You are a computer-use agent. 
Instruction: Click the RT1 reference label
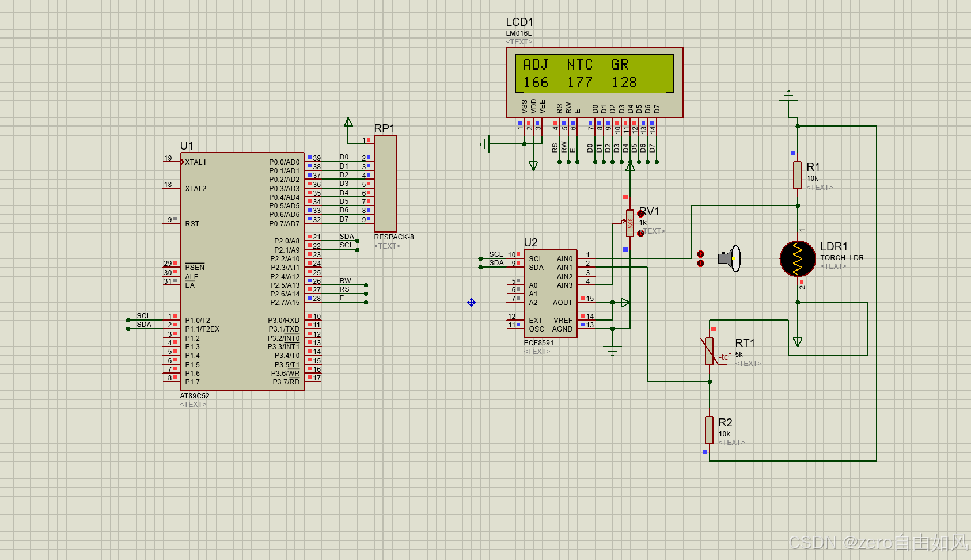pos(745,343)
